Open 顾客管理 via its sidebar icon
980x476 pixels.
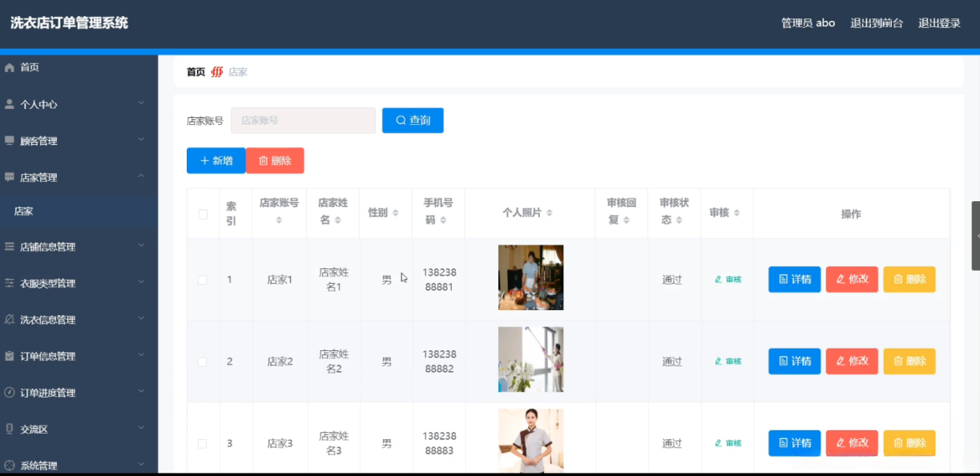click(x=10, y=140)
